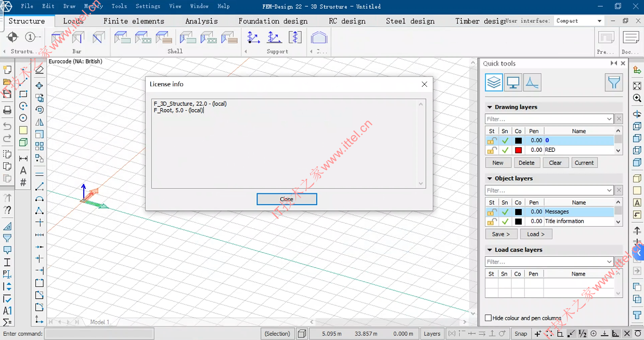Toggle the angle snap in status bar
644x340 pixels.
[616, 334]
